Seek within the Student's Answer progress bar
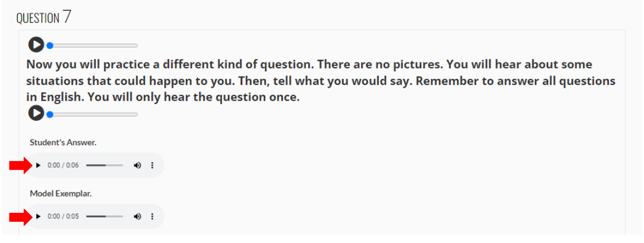This screenshot has width=644, height=243. tap(104, 165)
